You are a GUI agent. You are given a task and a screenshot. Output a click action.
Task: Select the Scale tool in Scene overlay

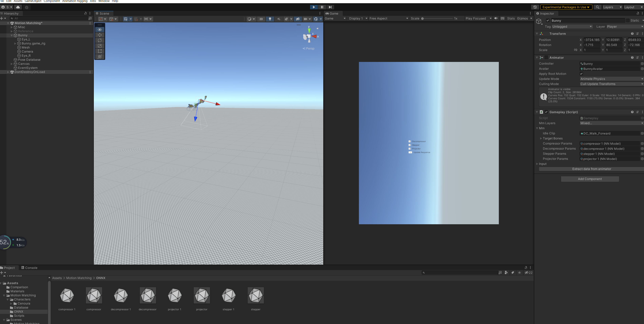coord(100,46)
